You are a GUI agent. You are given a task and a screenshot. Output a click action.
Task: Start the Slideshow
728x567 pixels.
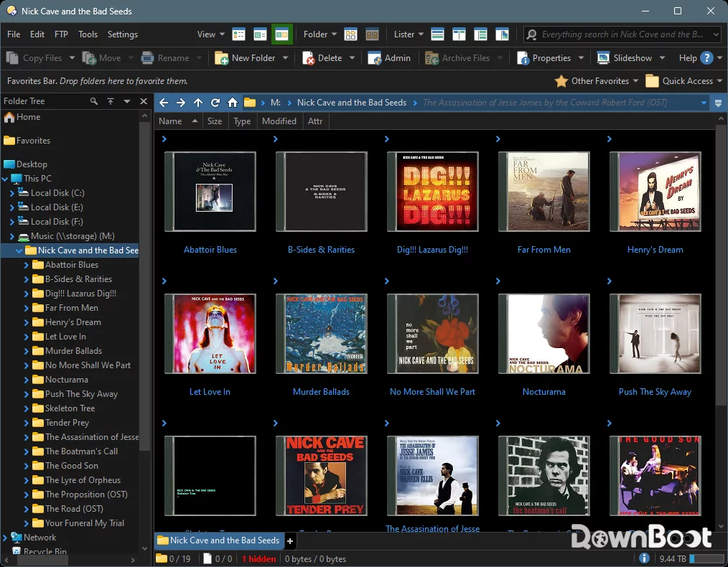[x=625, y=58]
